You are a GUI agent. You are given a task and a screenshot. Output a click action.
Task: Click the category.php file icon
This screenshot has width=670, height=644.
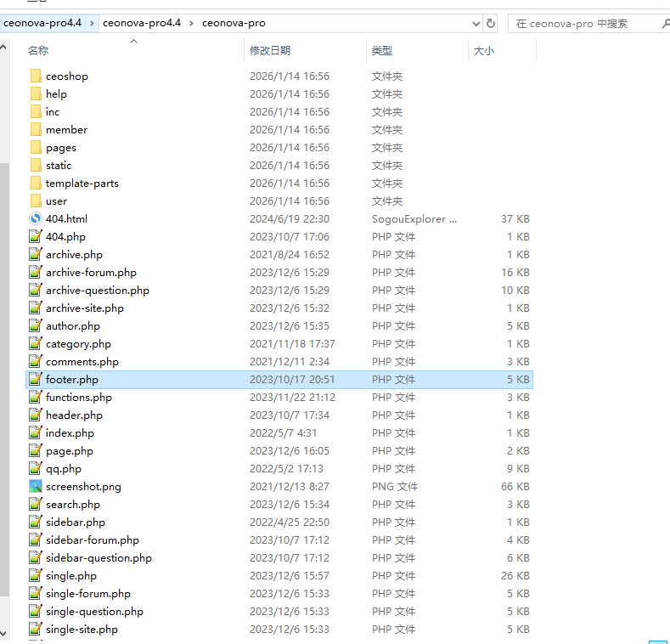click(36, 344)
